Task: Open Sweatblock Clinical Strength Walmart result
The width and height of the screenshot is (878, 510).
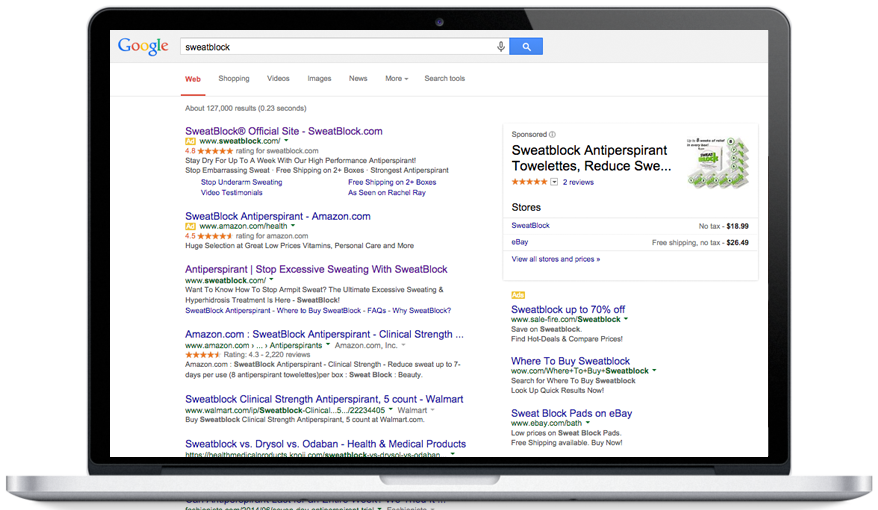Action: click(x=324, y=399)
